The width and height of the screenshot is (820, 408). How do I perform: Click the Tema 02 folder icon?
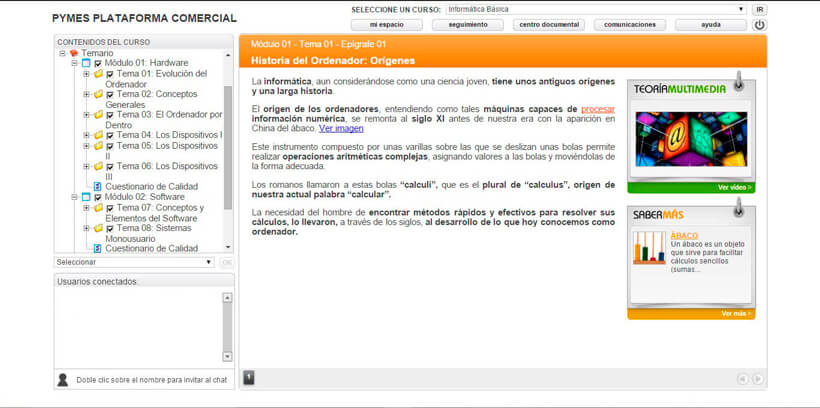point(98,94)
